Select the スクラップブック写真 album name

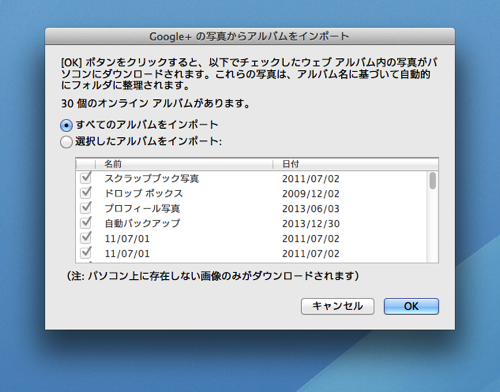tap(152, 179)
